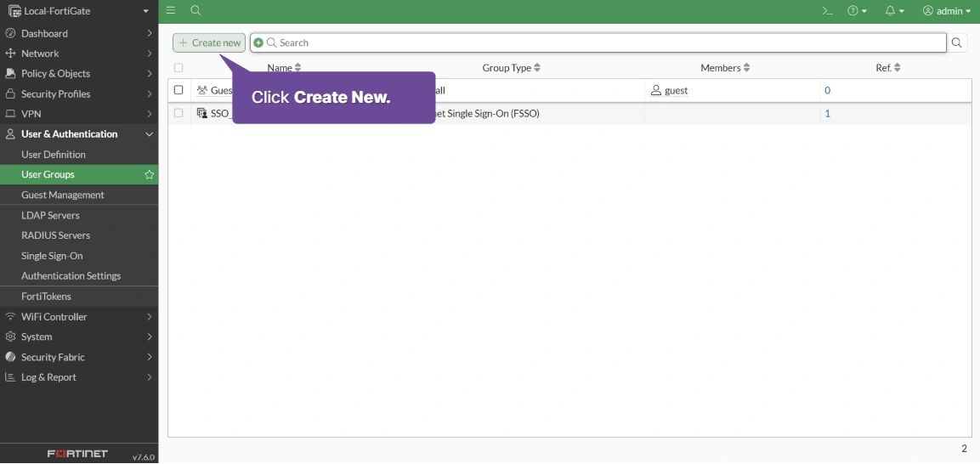Sort by Members column arrows

point(746,67)
